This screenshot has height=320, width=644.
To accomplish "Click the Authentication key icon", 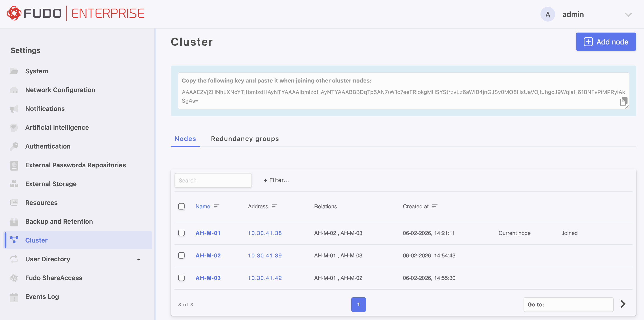I will point(14,146).
